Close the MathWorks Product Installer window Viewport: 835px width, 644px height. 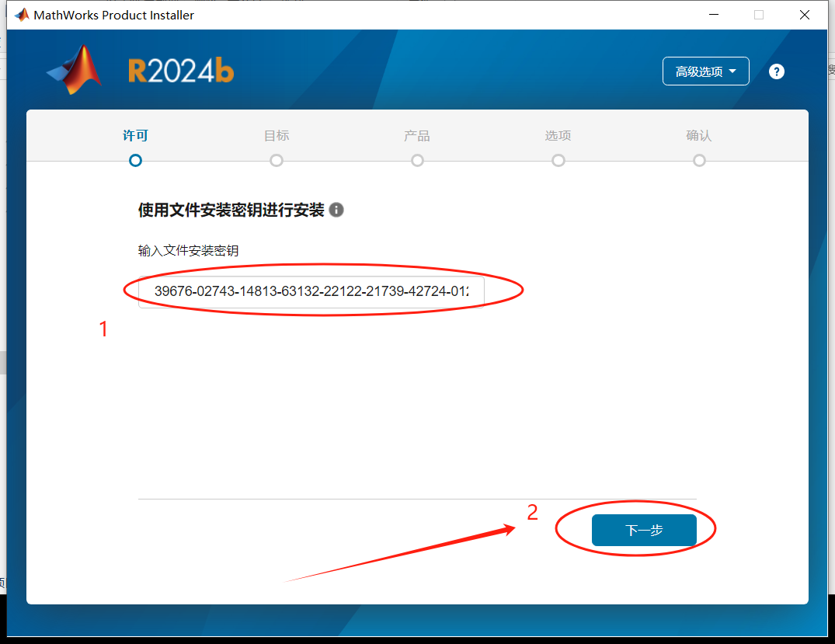point(805,15)
